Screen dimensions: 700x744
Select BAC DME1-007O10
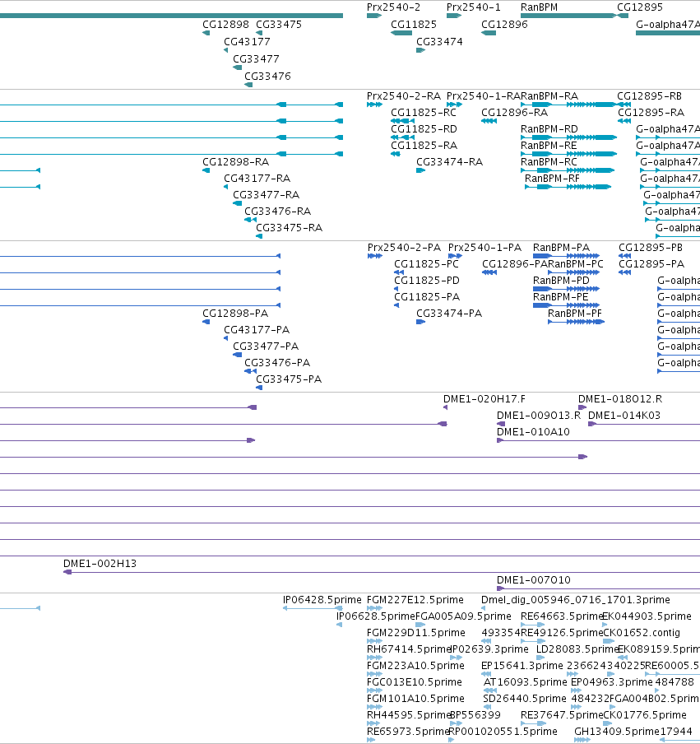point(533,580)
